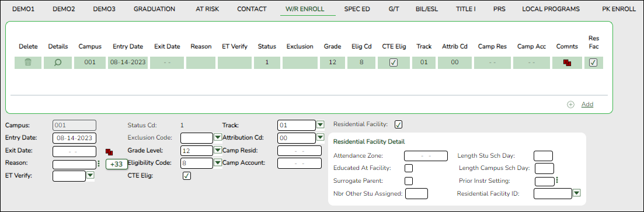Click the Elig Cd cell showing 8

tap(361, 62)
